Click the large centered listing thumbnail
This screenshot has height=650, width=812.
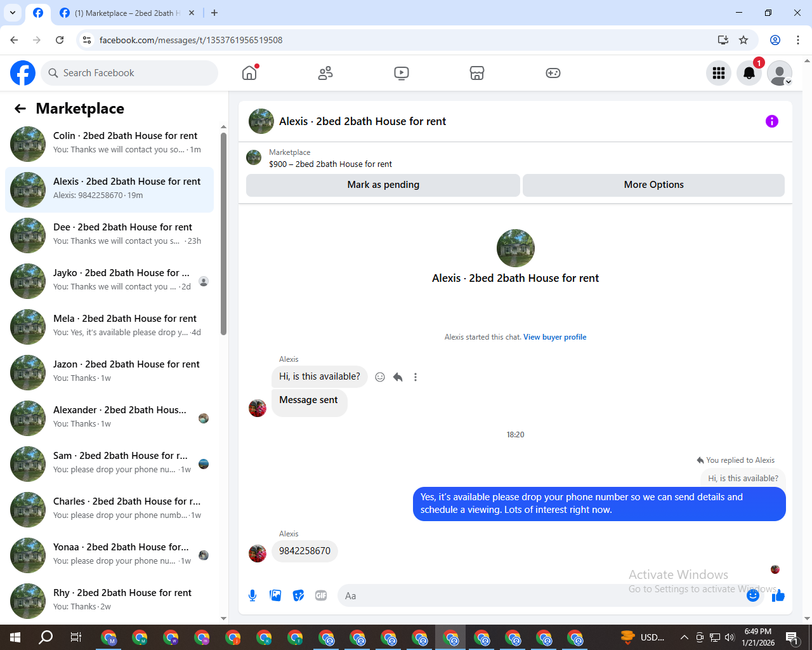(x=516, y=248)
